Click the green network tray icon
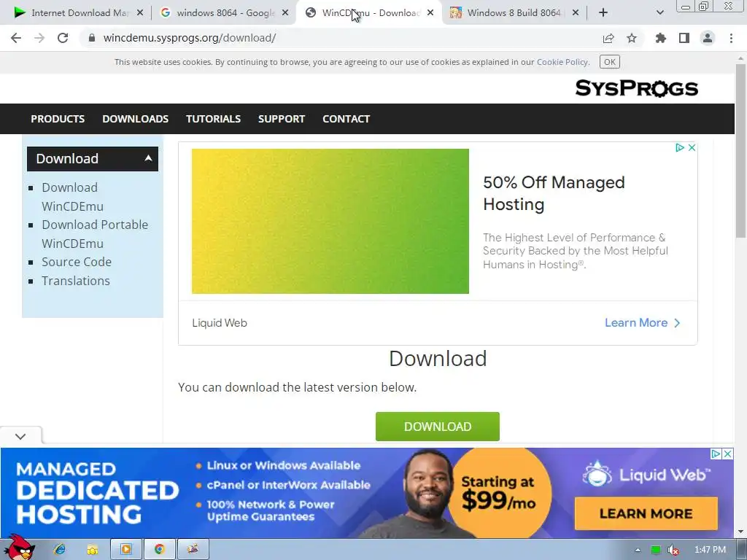Viewport: 747px width, 560px height. coord(656,550)
